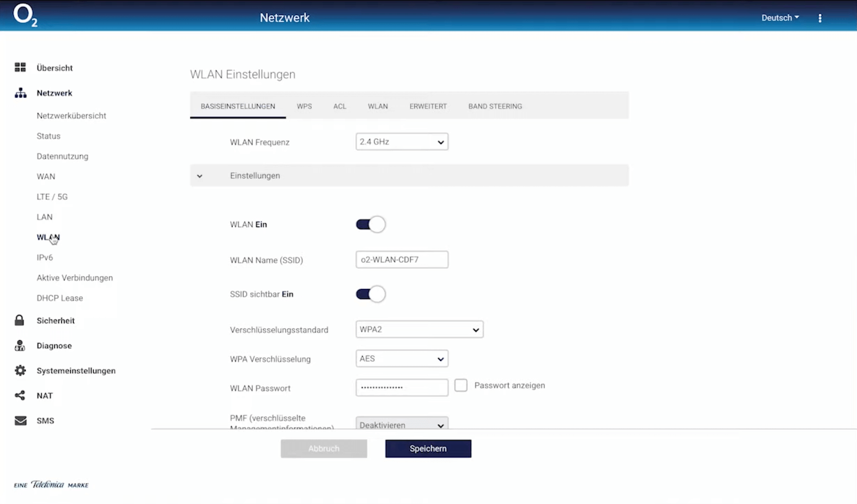Check the Passwort anzeigen checkbox
Image resolution: width=857 pixels, height=504 pixels.
click(461, 385)
